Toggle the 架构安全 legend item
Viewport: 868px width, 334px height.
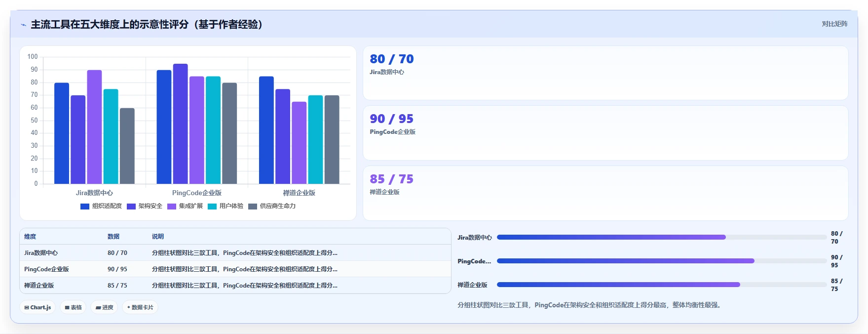coord(145,206)
